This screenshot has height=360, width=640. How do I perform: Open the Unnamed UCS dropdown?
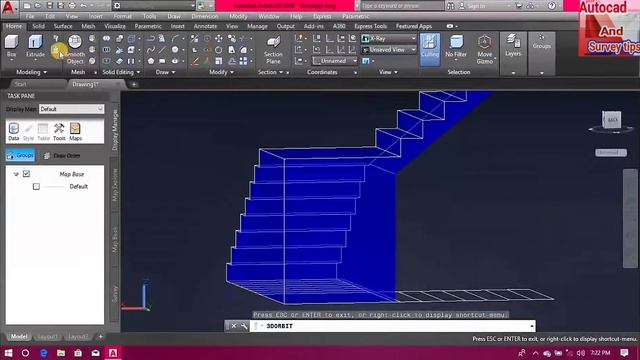335,61
